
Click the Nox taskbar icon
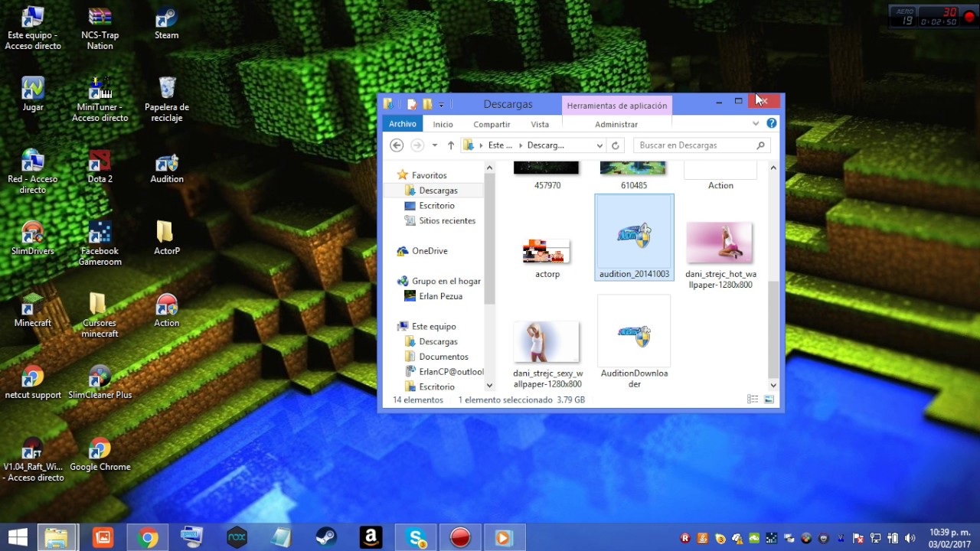(x=237, y=538)
